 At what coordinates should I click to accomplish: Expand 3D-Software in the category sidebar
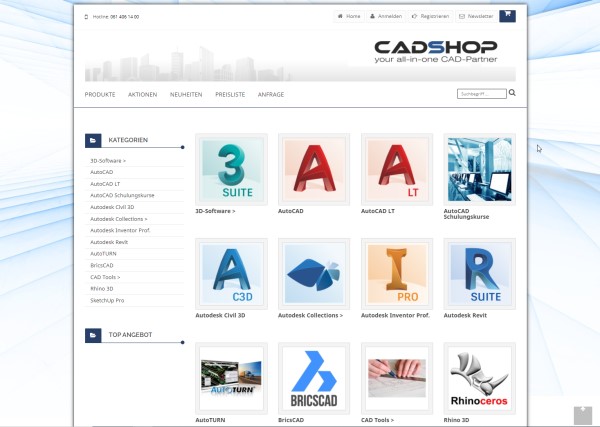click(x=108, y=161)
